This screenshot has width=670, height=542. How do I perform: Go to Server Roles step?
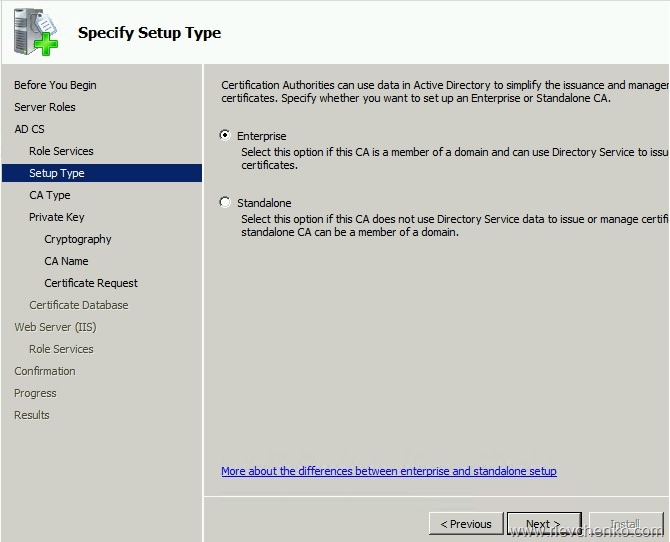pyautogui.click(x=45, y=107)
